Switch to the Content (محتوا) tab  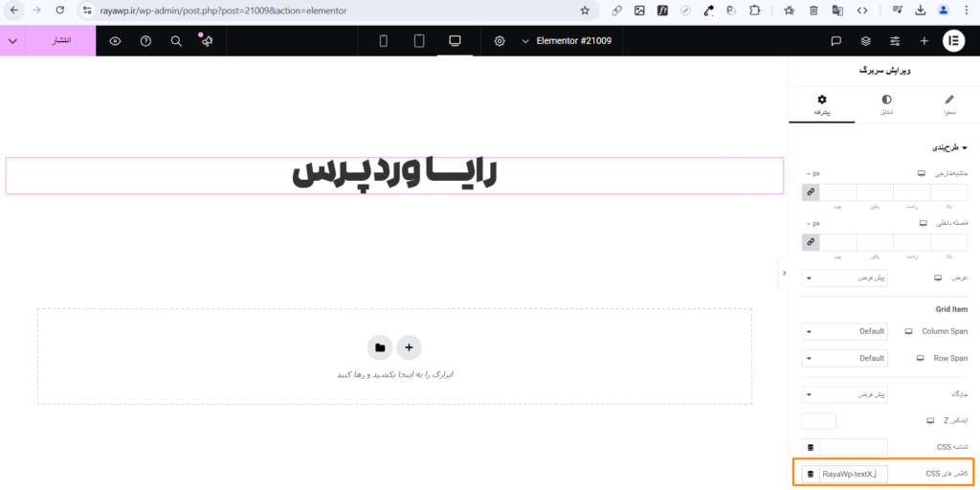pos(948,105)
